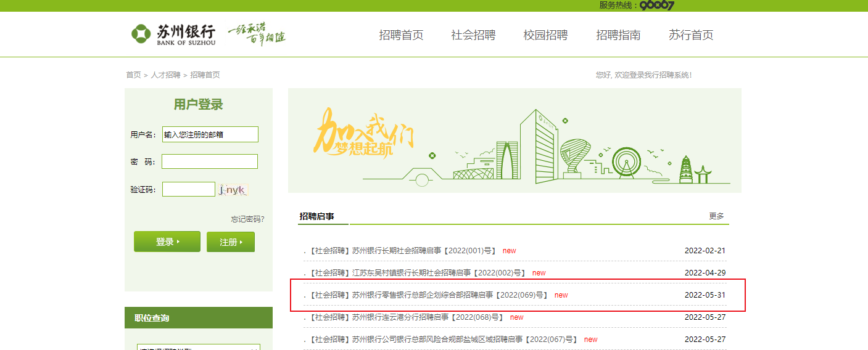The image size is (868, 350).
Task: Click the 首页 breadcrumb link
Action: (x=133, y=75)
